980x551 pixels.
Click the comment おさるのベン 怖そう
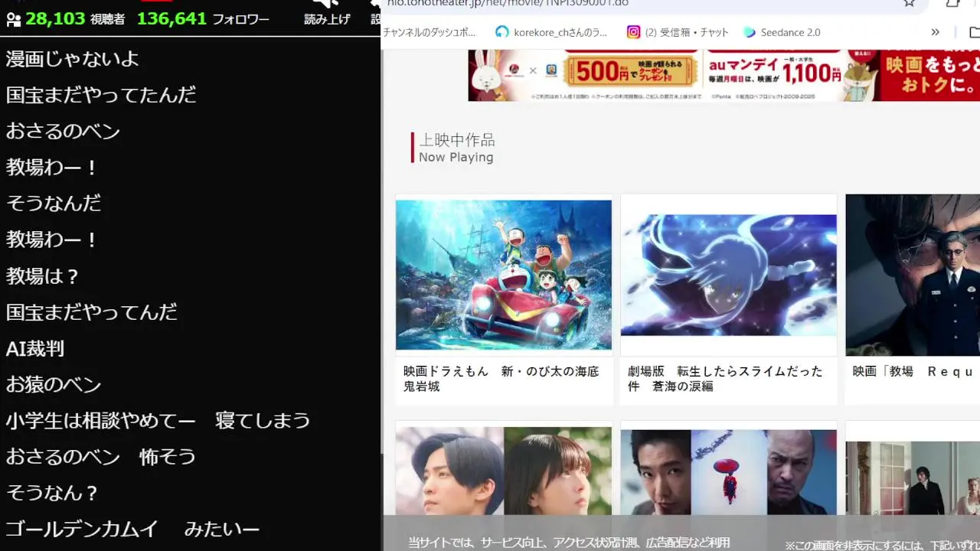coord(101,457)
